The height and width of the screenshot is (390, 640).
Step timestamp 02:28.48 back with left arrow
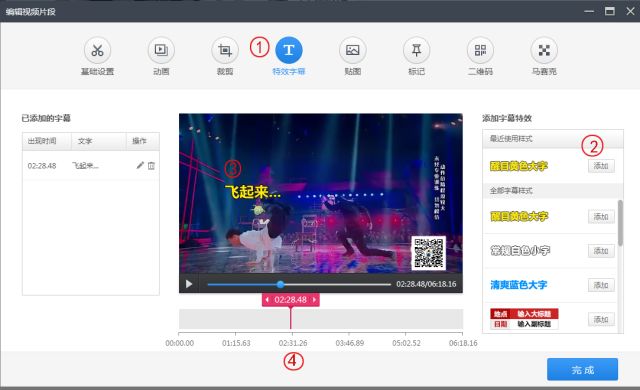pyautogui.click(x=267, y=300)
